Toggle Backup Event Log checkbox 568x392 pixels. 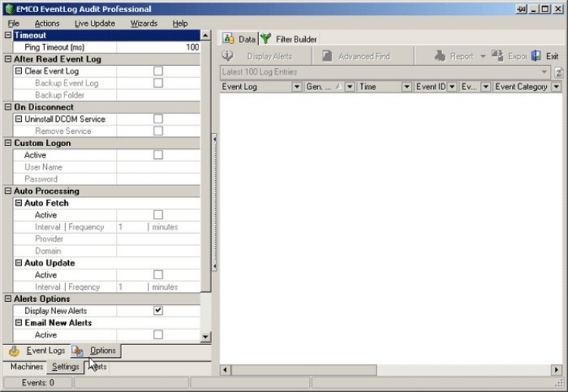click(x=158, y=83)
